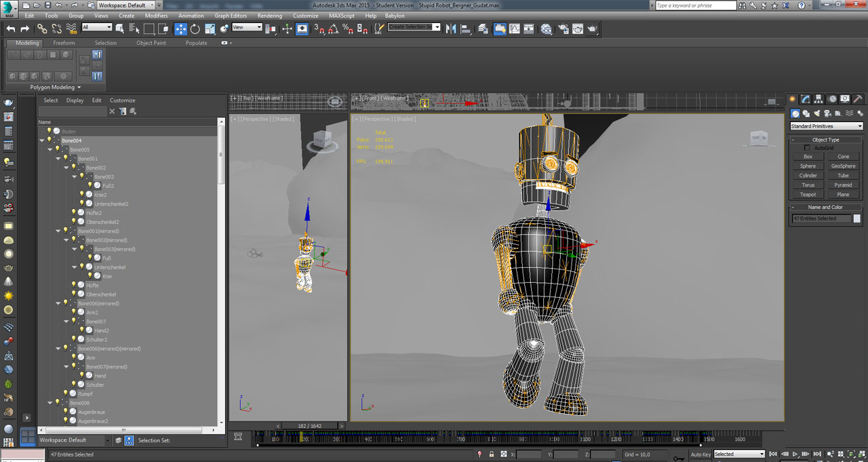
Task: Open the Utilities hammer panel
Action: tap(858, 99)
